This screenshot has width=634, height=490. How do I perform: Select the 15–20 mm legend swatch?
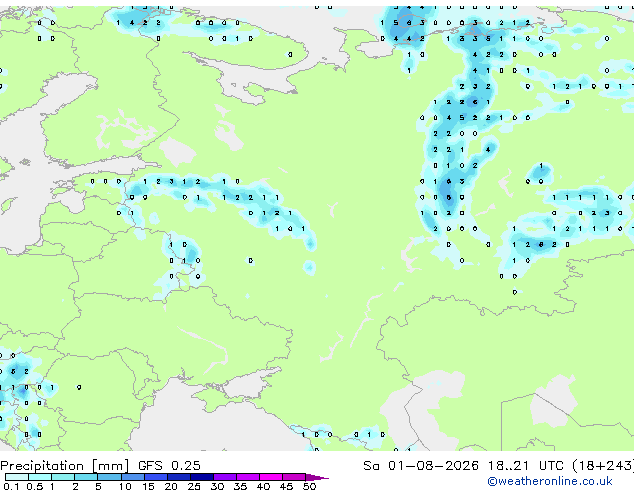pos(156,477)
